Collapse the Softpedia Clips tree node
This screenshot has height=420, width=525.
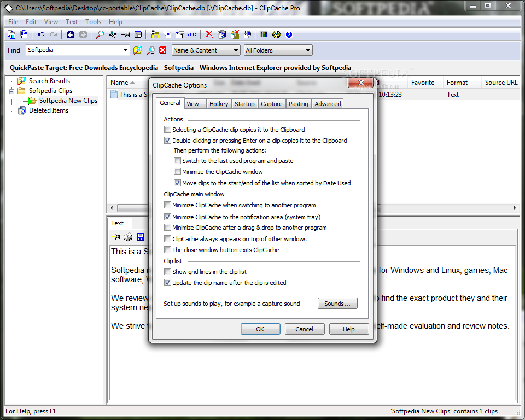pyautogui.click(x=11, y=91)
